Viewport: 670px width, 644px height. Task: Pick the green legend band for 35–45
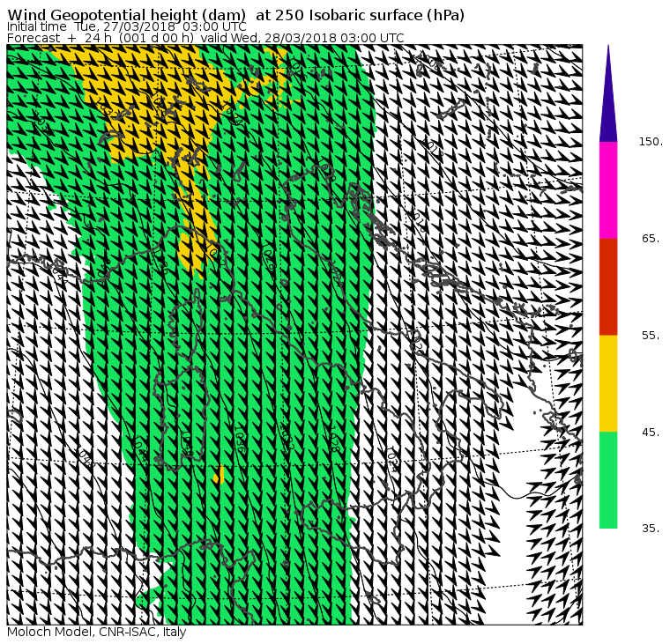[608, 480]
